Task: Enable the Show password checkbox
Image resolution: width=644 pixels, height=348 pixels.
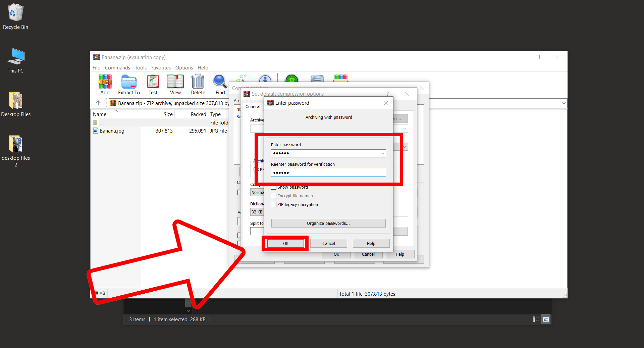Action: click(x=274, y=187)
